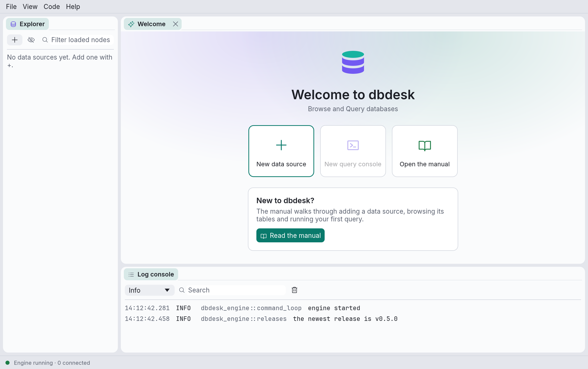Click 'Engine running · 0 connected' status text
The image size is (588, 369).
[52, 363]
